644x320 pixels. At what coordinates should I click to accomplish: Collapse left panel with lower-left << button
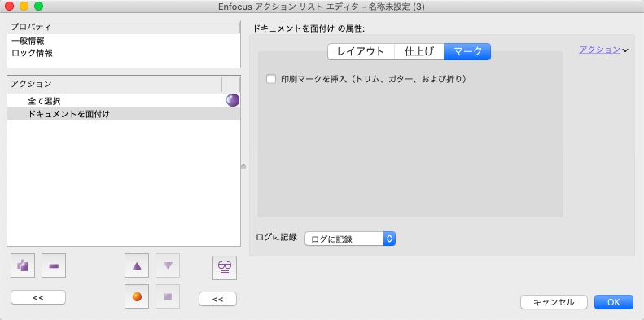(x=38, y=297)
